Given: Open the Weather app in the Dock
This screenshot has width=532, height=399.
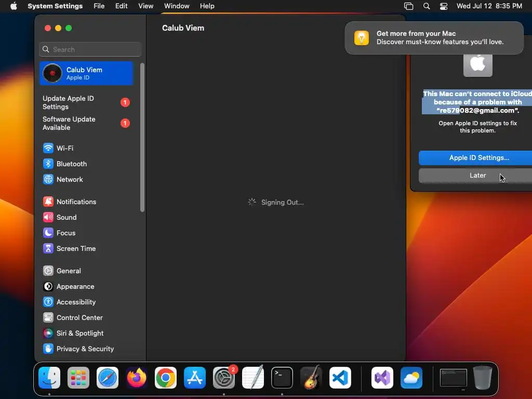Looking at the screenshot, I should [411, 378].
